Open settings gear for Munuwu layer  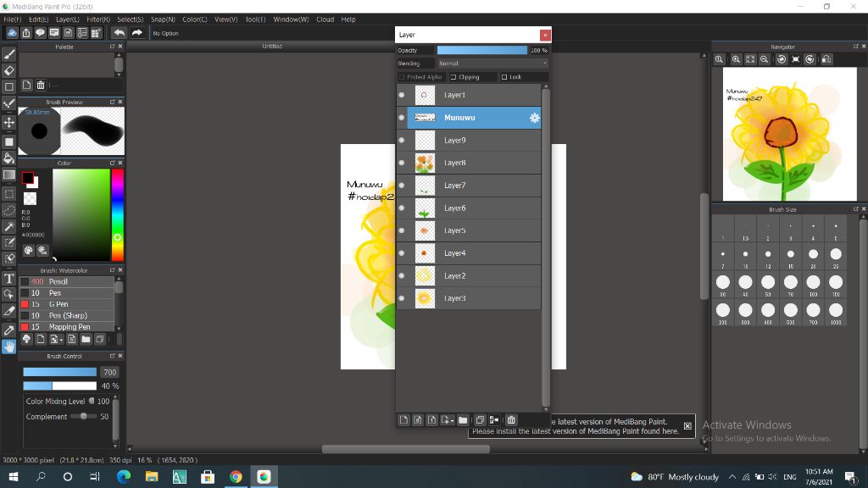click(534, 118)
